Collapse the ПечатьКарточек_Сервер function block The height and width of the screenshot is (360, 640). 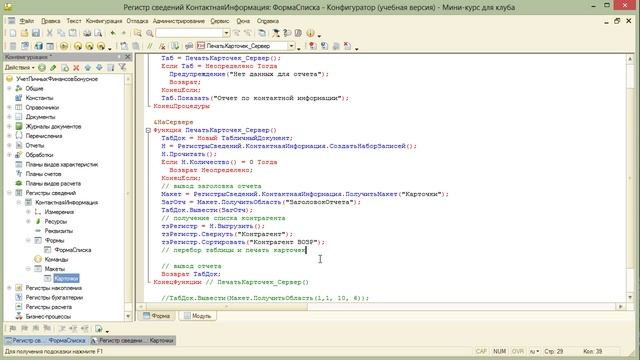click(x=148, y=130)
